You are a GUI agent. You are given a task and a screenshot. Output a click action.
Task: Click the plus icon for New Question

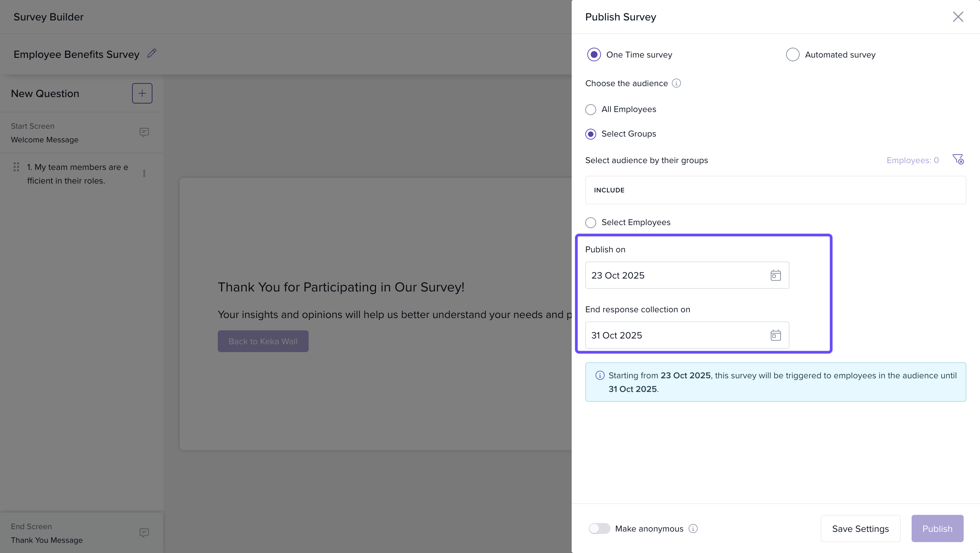(x=142, y=93)
